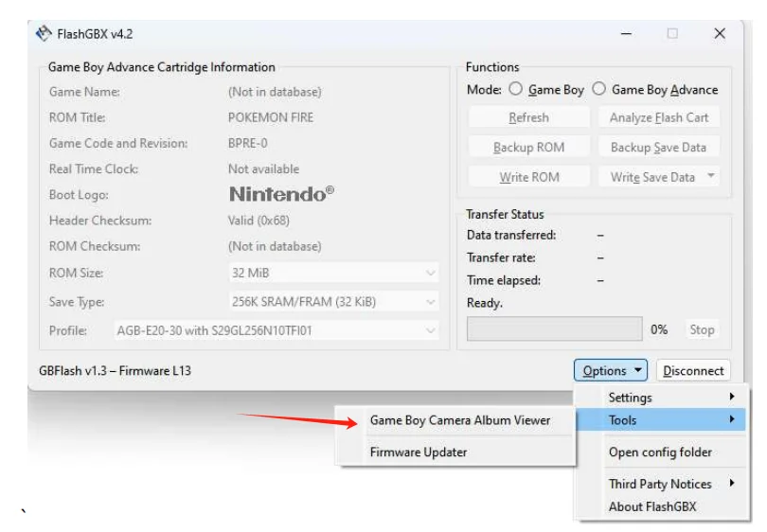
Task: Open the Profile cartridge dropdown
Action: [x=277, y=331]
